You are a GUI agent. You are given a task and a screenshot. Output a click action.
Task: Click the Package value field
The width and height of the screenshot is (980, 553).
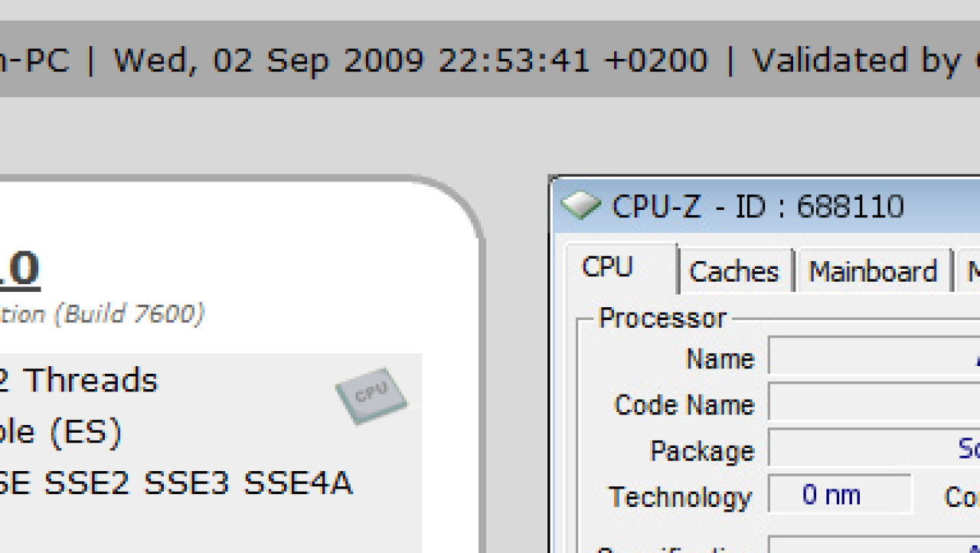(874, 450)
